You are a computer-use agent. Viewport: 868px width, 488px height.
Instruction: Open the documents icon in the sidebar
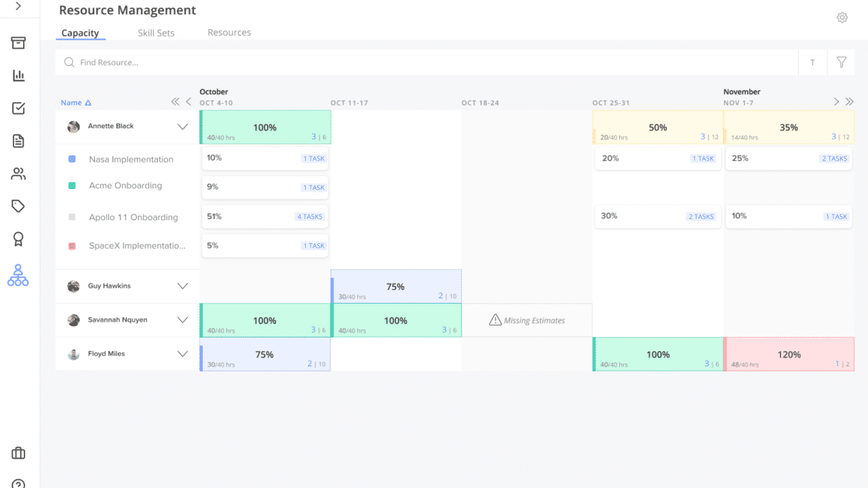coord(18,140)
